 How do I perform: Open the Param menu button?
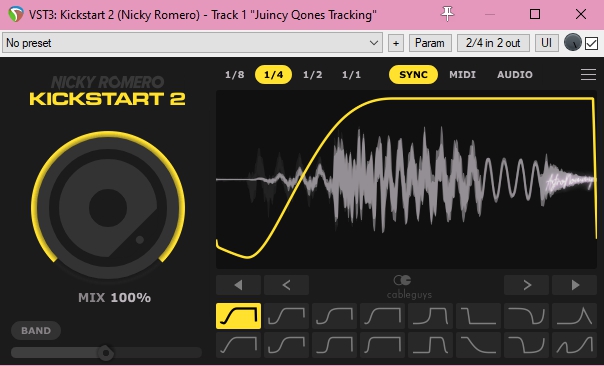coord(430,43)
